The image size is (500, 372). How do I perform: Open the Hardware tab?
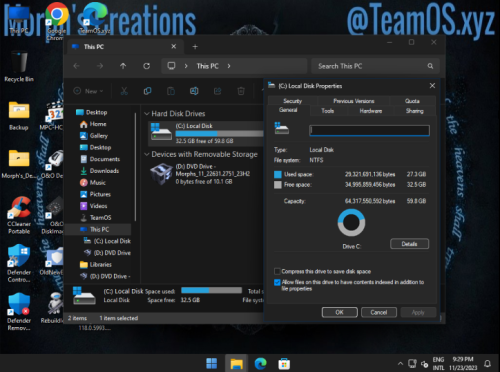point(371,111)
